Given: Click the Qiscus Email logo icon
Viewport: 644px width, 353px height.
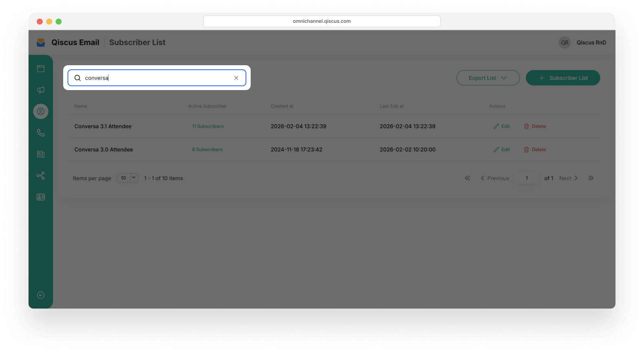Looking at the screenshot, I should (41, 42).
